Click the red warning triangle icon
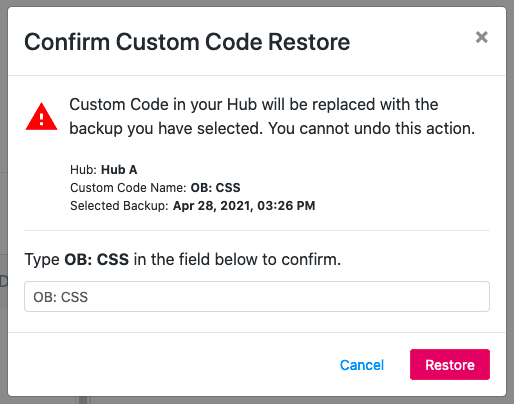The height and width of the screenshot is (404, 514). [41, 116]
